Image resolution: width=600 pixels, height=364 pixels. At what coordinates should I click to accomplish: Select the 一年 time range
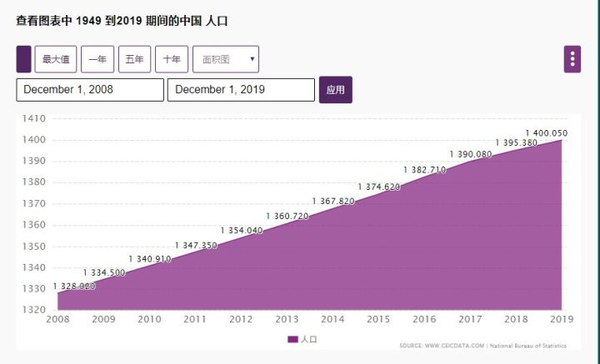[97, 59]
